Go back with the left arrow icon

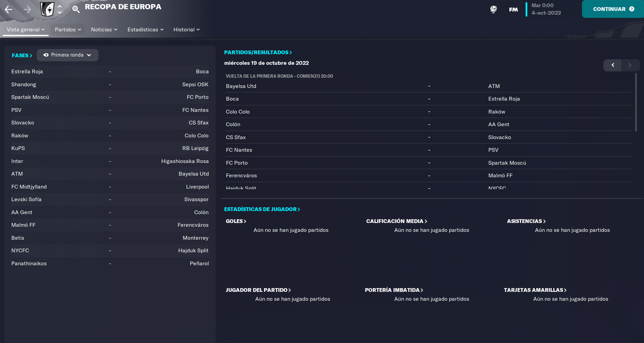pos(9,9)
